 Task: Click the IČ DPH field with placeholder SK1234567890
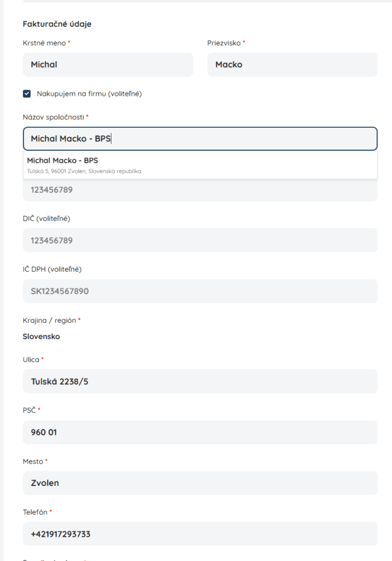[199, 291]
